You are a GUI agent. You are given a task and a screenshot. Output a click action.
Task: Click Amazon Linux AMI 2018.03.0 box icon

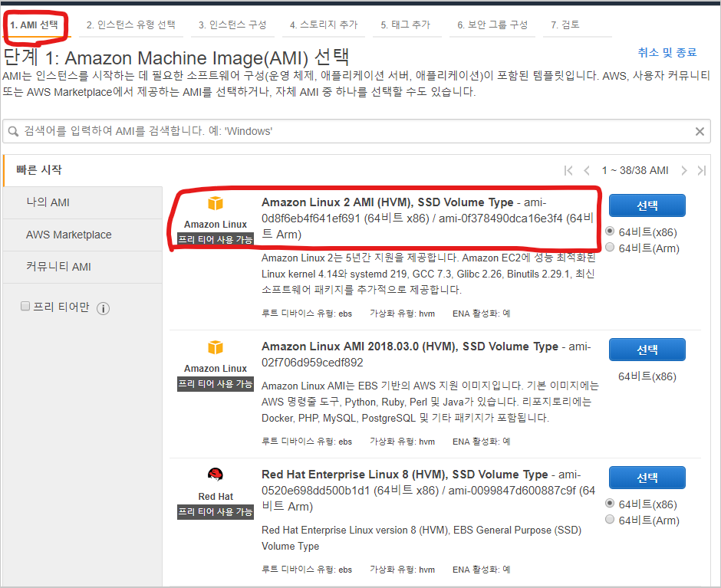pos(216,347)
